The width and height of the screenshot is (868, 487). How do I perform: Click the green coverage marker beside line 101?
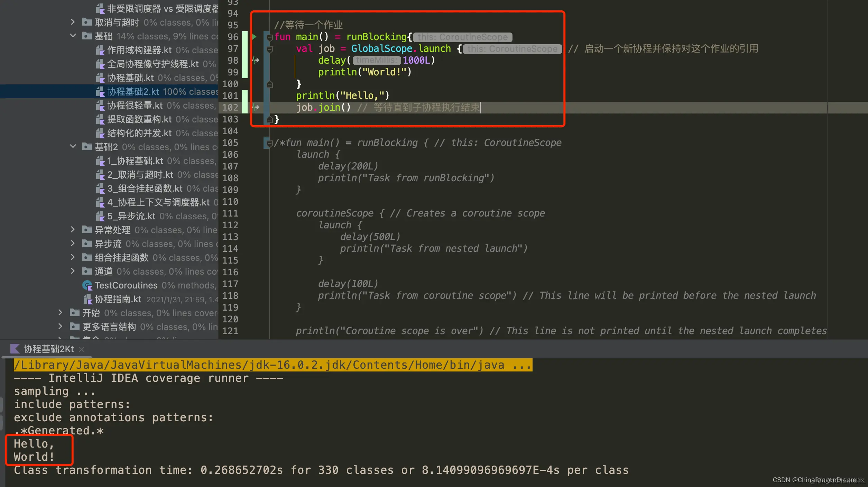(245, 95)
